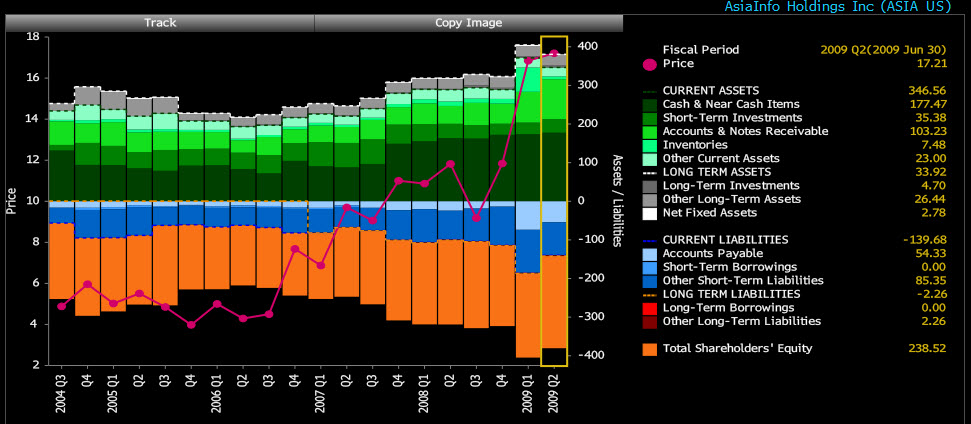
Task: Click the AsiaInfo Holdings Inc title
Action: pos(838,6)
